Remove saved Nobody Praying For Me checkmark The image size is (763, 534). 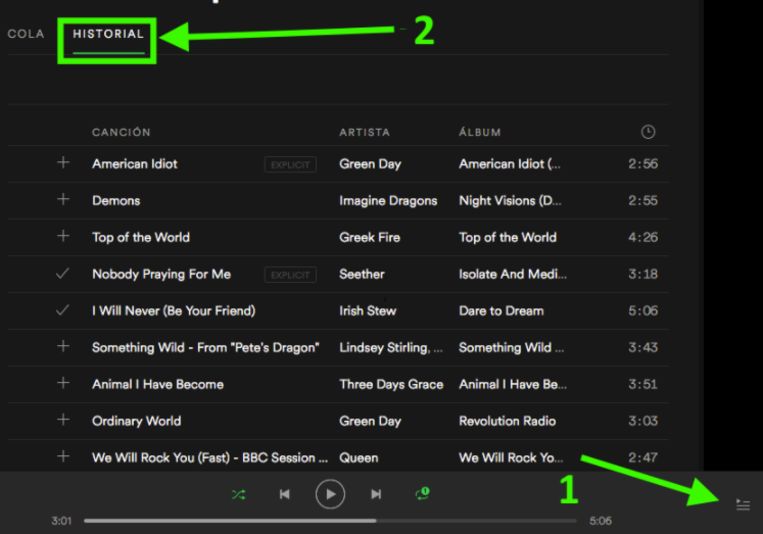63,274
